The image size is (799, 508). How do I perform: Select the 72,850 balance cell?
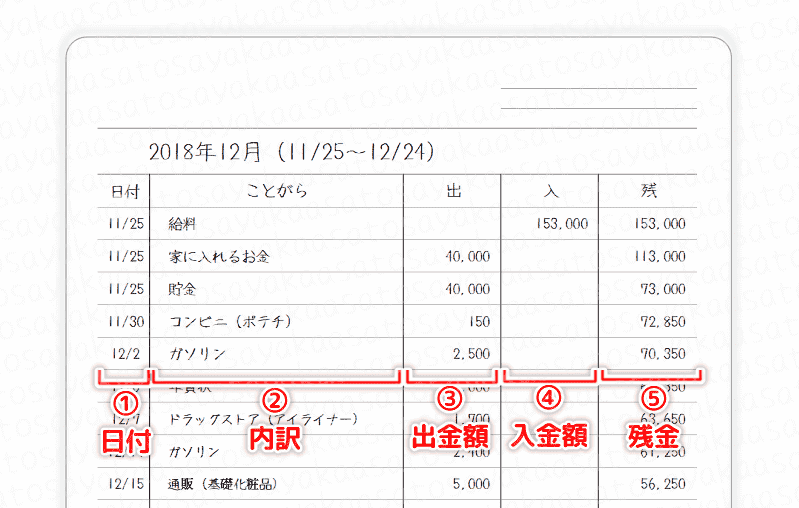(x=663, y=322)
